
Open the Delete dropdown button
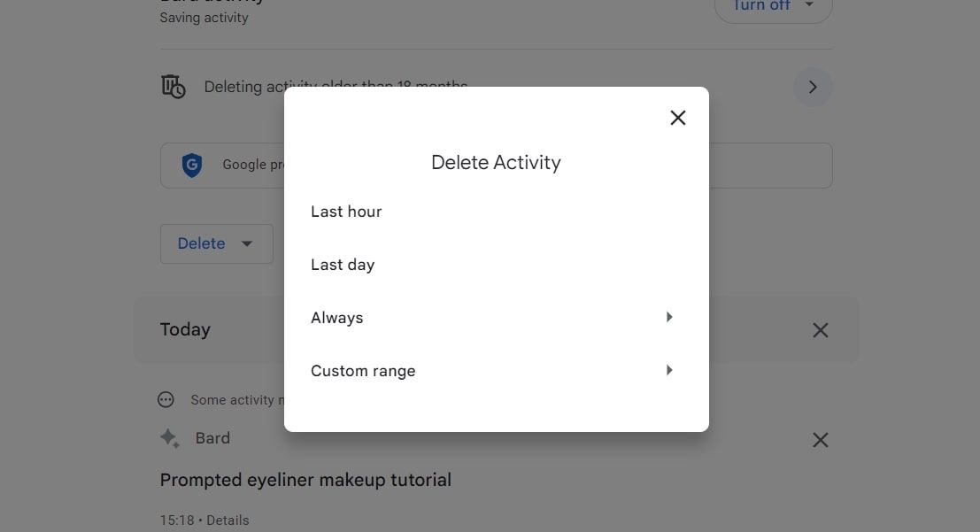click(216, 243)
